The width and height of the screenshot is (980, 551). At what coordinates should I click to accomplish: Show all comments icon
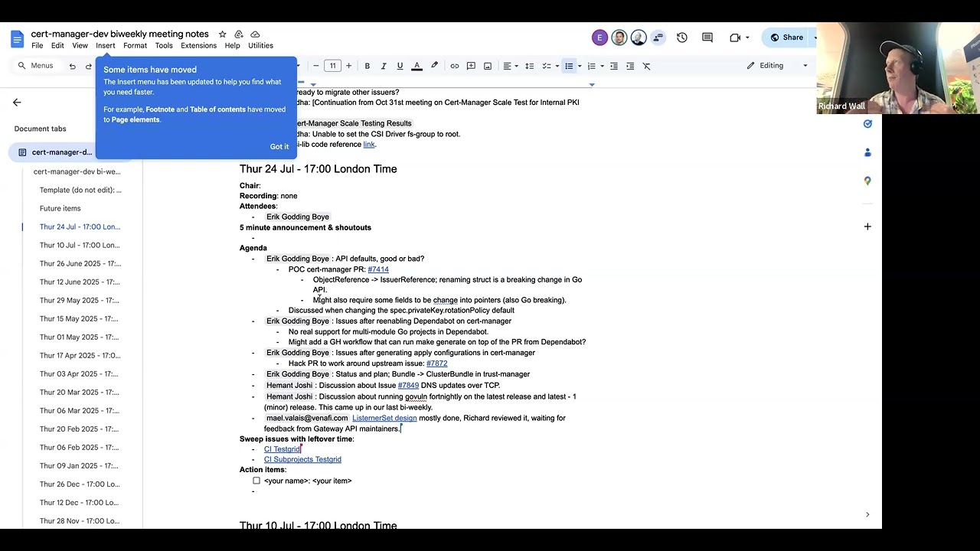(707, 37)
